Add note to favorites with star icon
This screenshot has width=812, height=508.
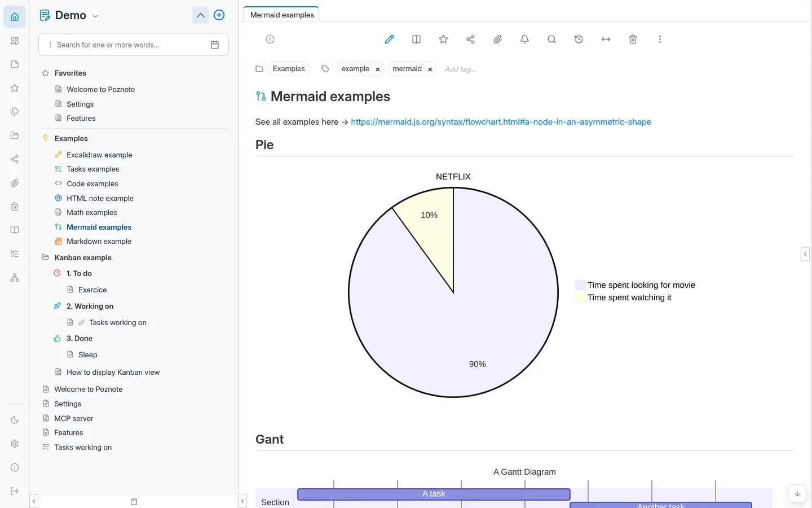pos(443,40)
